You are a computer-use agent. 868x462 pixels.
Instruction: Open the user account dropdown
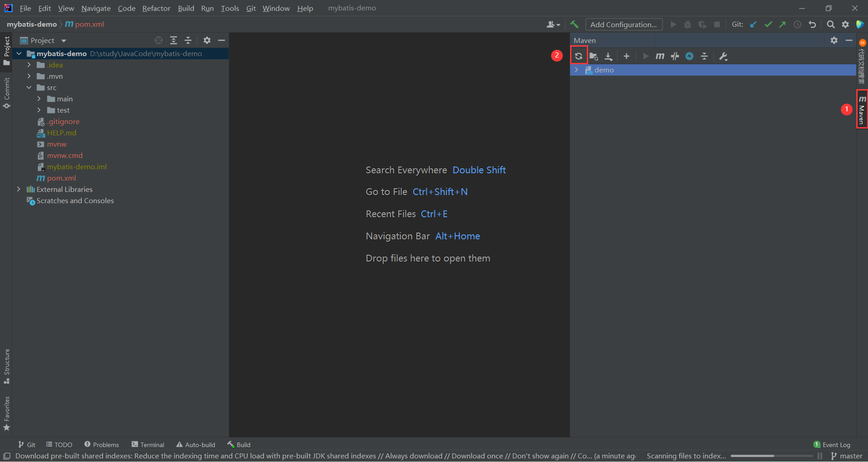coord(553,24)
